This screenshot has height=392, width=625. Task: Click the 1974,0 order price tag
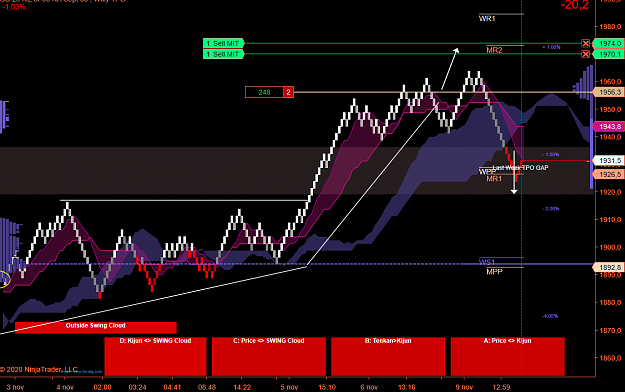point(608,43)
